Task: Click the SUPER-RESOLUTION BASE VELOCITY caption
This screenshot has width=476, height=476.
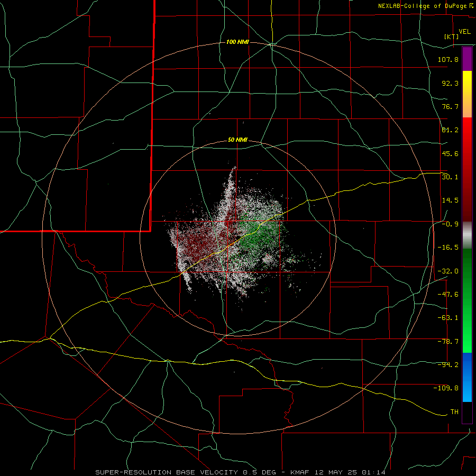Action: [x=241, y=472]
